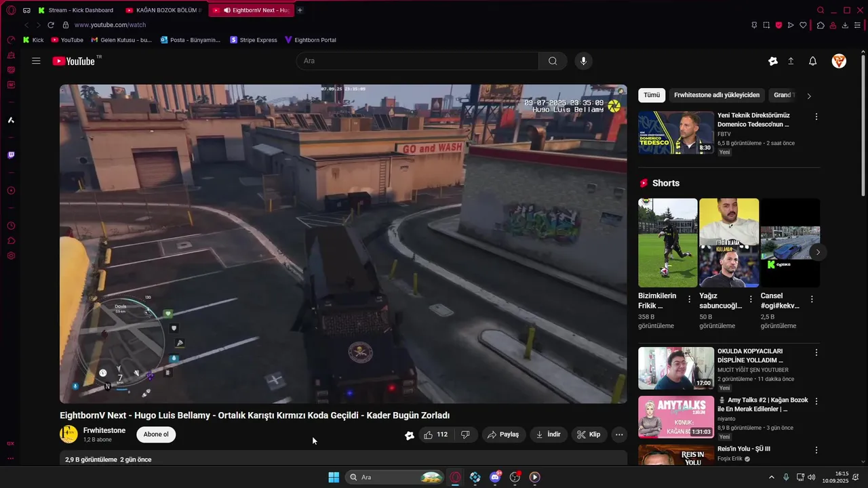Open options for the Reis'in Yolu video
This screenshot has height=488, width=868.
click(x=816, y=450)
